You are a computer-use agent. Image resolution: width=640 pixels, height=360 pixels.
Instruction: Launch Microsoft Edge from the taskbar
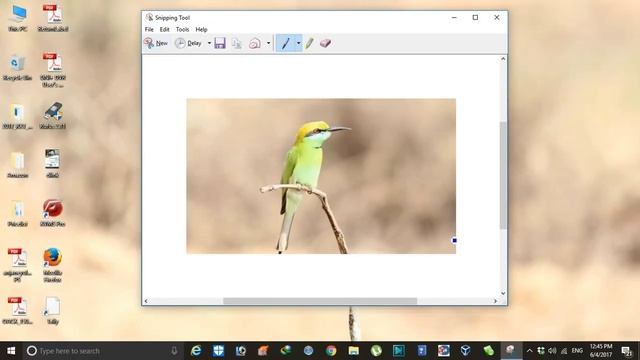(196, 351)
